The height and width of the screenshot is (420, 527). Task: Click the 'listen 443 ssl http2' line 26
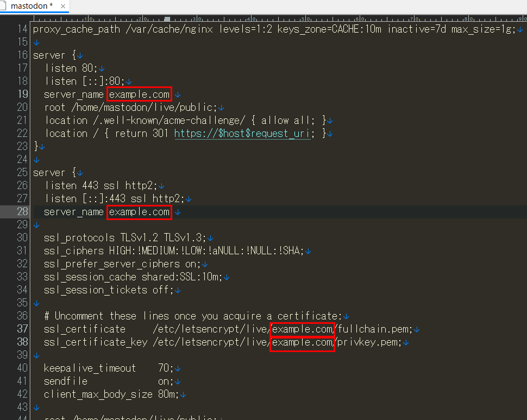point(101,186)
